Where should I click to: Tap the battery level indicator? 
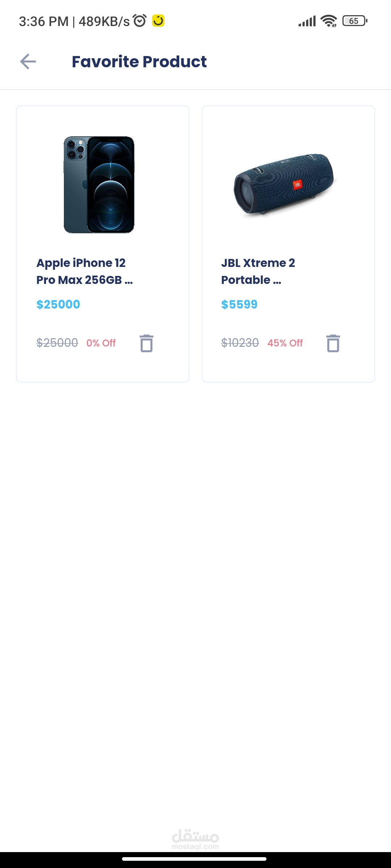[x=355, y=21]
